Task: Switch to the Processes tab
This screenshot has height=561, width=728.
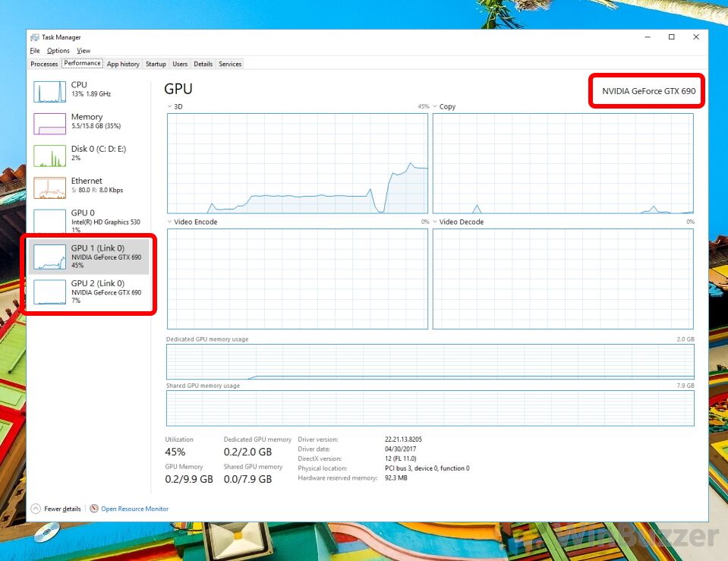Action: (x=44, y=64)
